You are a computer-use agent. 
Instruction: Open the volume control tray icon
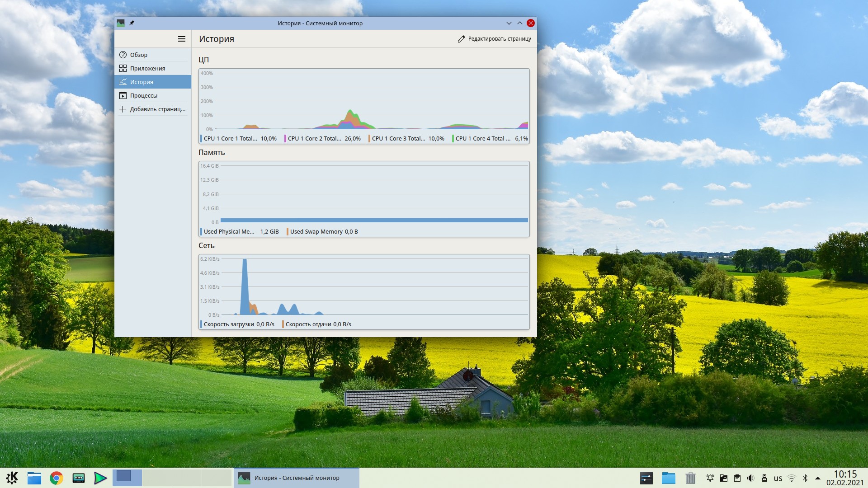751,478
